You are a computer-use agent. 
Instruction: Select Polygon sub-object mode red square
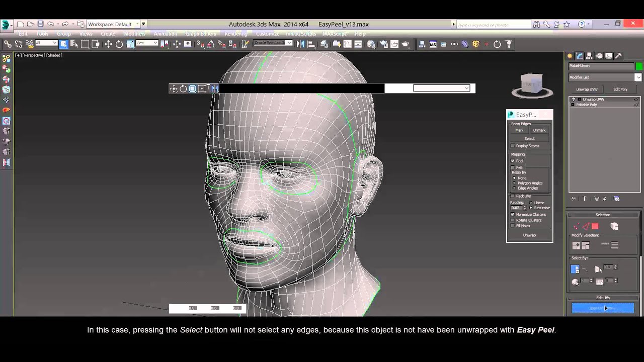click(x=595, y=227)
